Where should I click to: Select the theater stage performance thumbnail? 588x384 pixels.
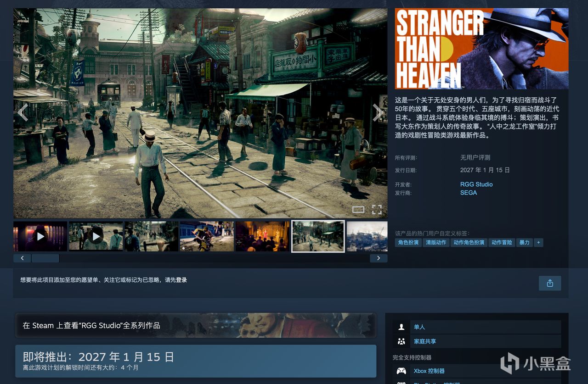coord(262,236)
